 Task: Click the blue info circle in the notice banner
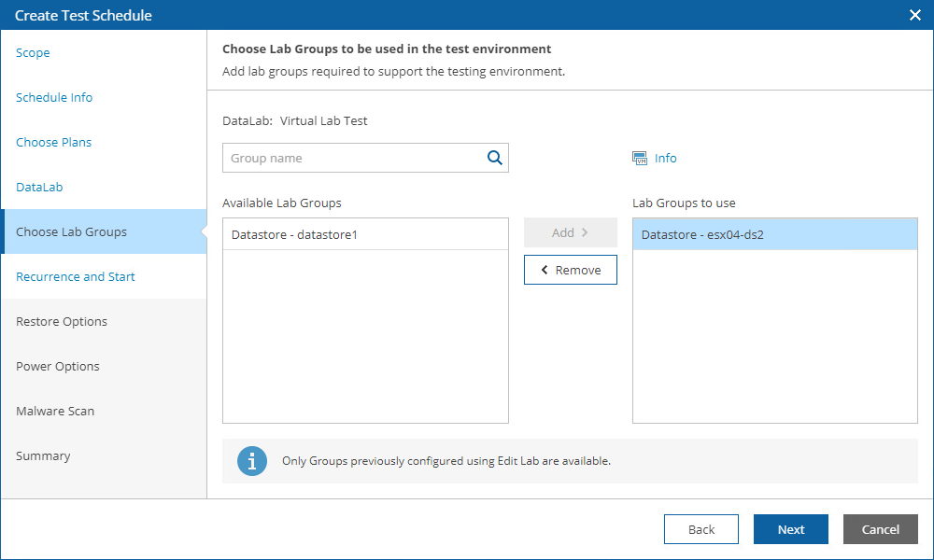[x=251, y=461]
